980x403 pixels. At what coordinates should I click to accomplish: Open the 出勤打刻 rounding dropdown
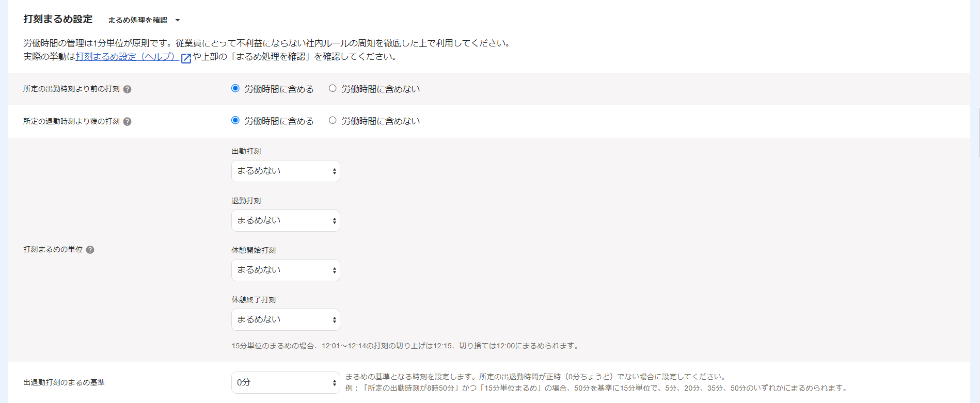coord(286,171)
